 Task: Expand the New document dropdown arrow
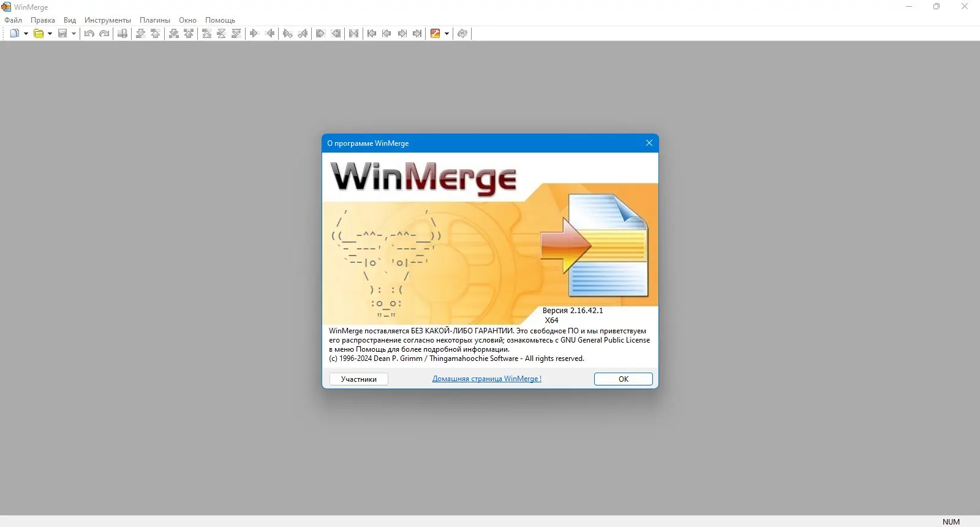(x=26, y=34)
